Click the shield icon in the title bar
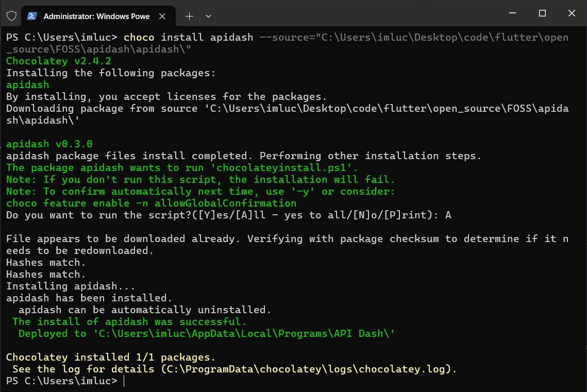Screen dimensions: 587x392 pos(12,16)
